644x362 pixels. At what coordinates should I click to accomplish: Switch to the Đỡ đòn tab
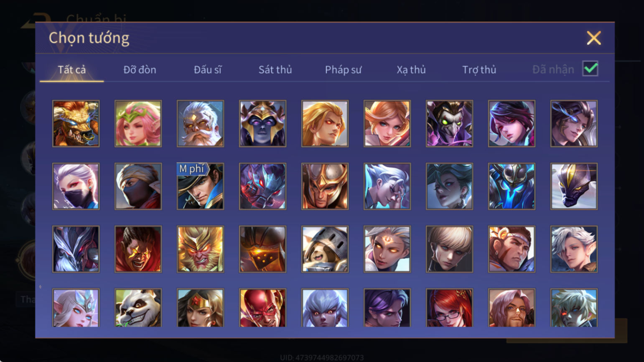coord(140,70)
